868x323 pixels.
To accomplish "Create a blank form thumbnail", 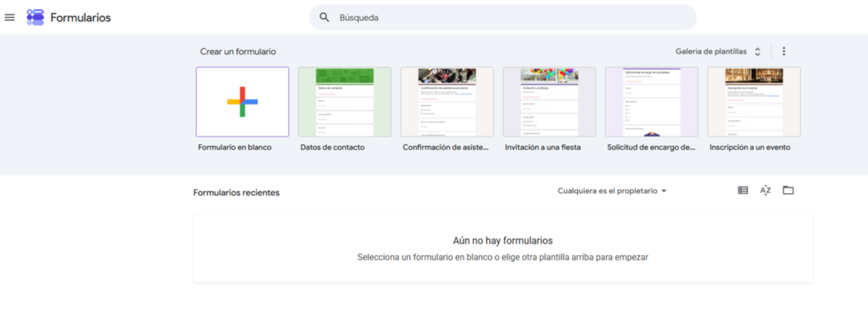I will [242, 102].
